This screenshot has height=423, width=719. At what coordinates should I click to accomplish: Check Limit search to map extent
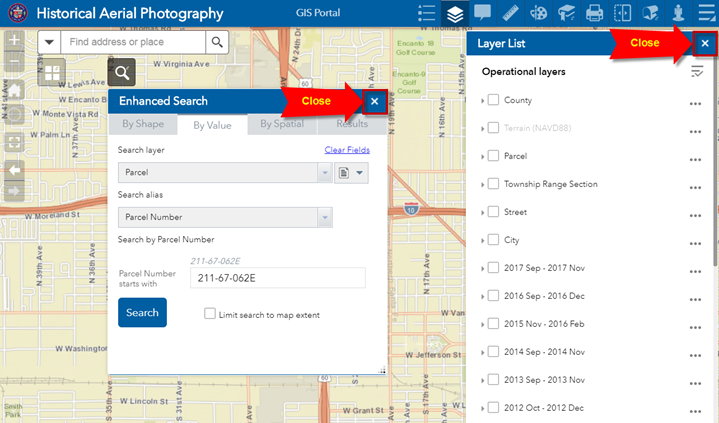click(x=209, y=314)
